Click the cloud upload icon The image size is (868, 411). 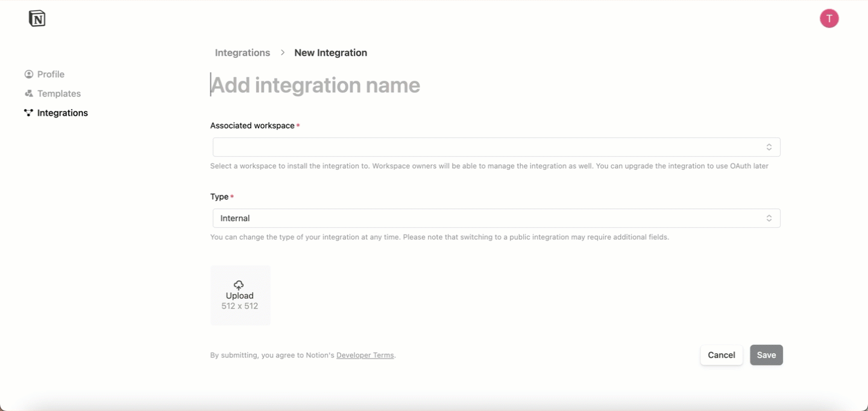[x=239, y=285]
